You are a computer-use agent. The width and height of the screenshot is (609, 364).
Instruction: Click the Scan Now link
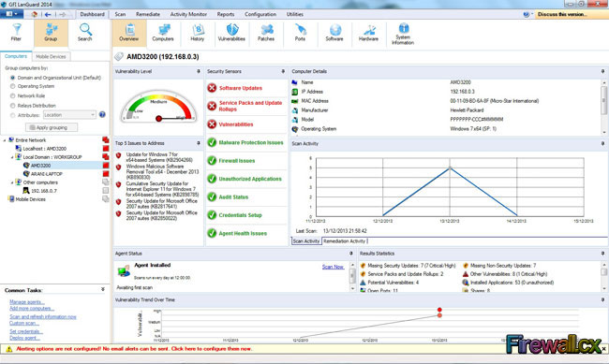334,267
